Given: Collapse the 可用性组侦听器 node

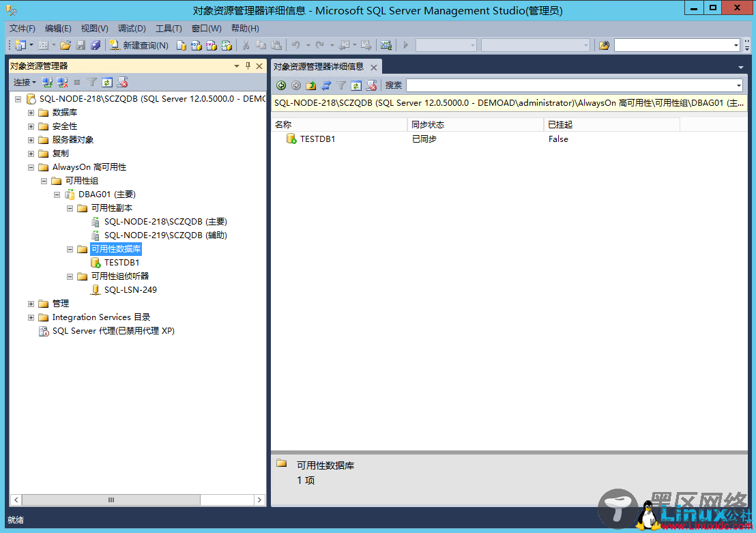Looking at the screenshot, I should (70, 276).
